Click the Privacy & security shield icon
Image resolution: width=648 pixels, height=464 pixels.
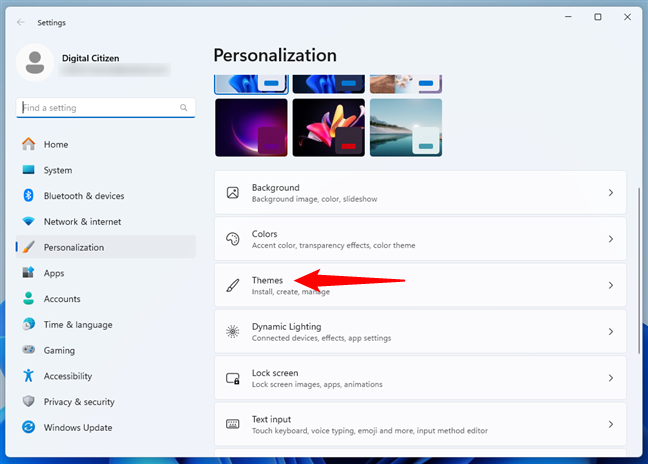tap(29, 401)
